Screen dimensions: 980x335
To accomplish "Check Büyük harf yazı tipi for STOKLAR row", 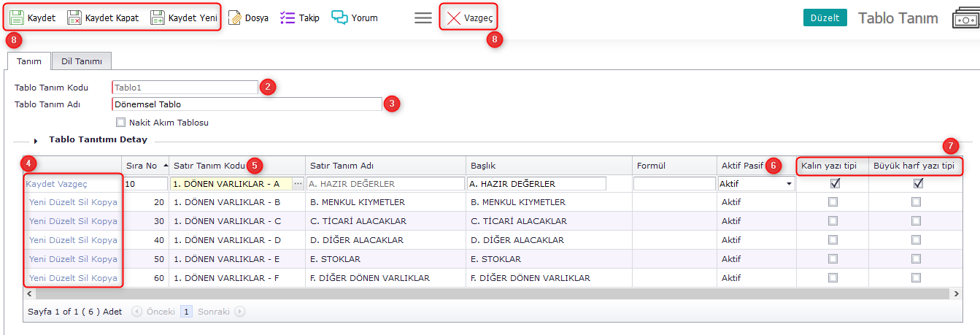I will coord(916,259).
